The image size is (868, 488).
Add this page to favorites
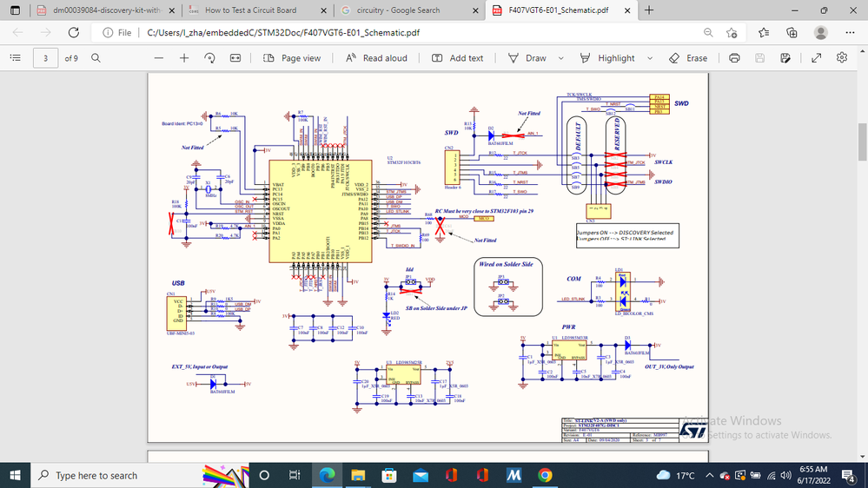point(732,33)
